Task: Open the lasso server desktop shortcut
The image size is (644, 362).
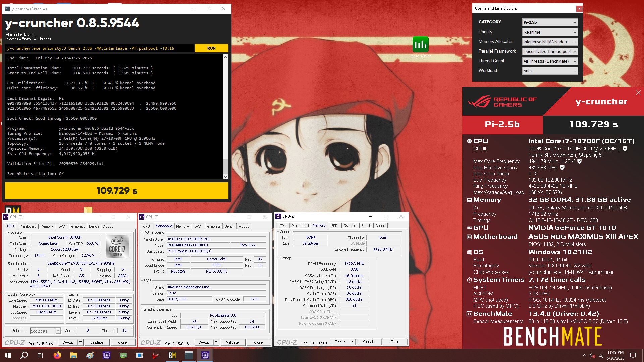Action: pyautogui.click(x=420, y=47)
